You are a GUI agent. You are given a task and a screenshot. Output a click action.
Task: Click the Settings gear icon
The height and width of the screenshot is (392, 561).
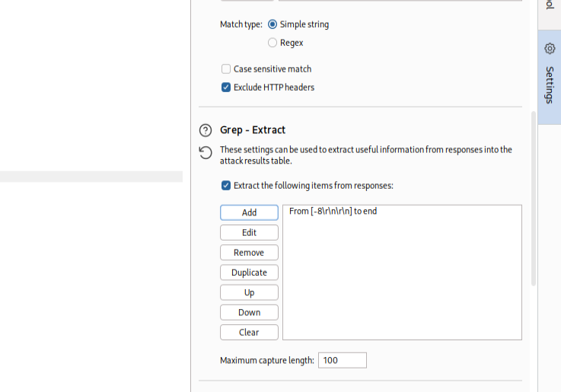coord(550,49)
